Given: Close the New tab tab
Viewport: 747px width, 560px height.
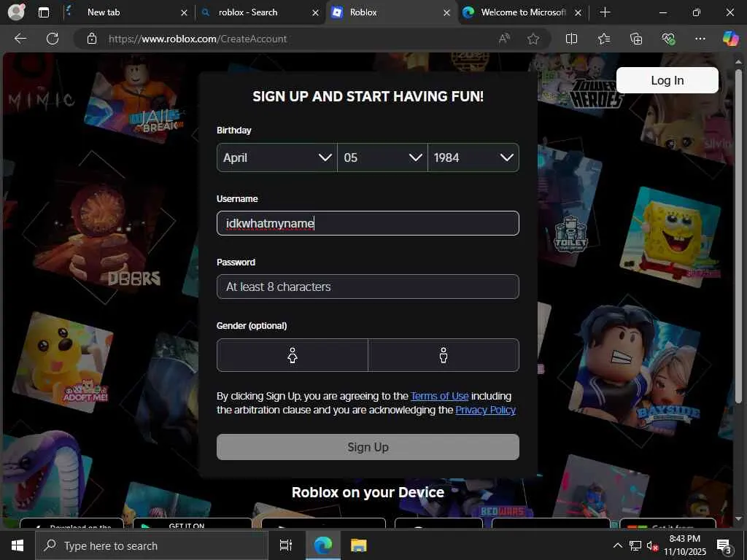Looking at the screenshot, I should coord(184,13).
